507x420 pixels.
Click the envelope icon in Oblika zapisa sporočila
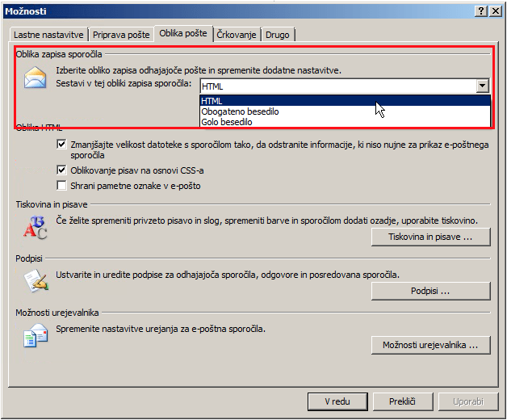(x=35, y=79)
